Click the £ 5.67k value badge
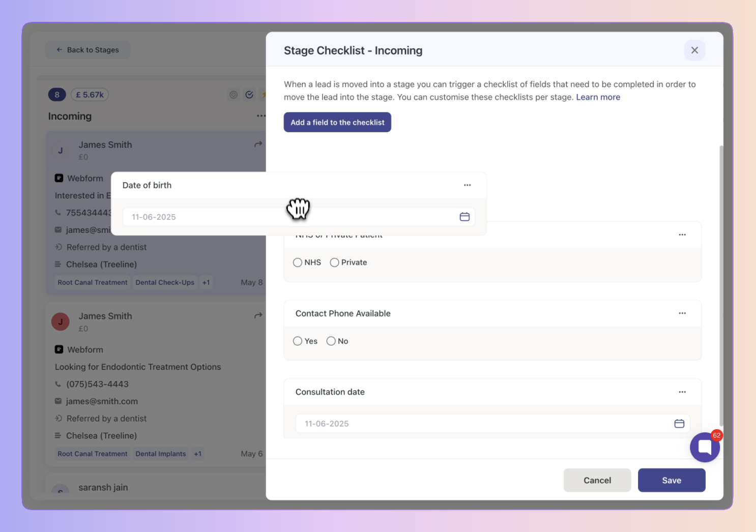 coord(90,95)
